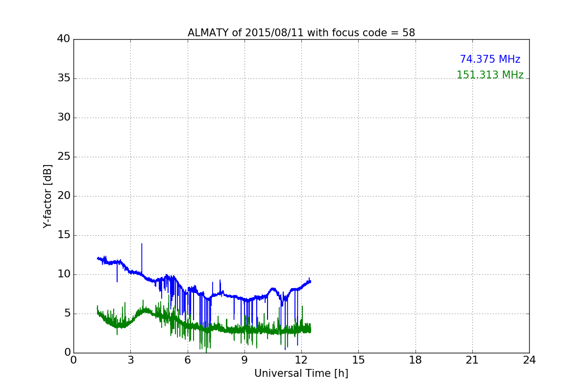Click the Y-factor [dB] axis label

[47, 196]
